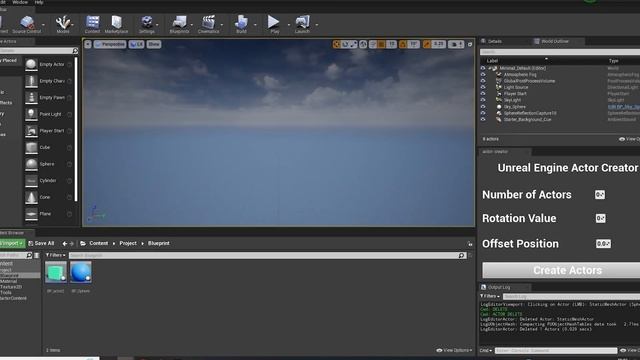The height and width of the screenshot is (360, 640).
Task: Open the Play options dropdown arrow
Action: 289,25
